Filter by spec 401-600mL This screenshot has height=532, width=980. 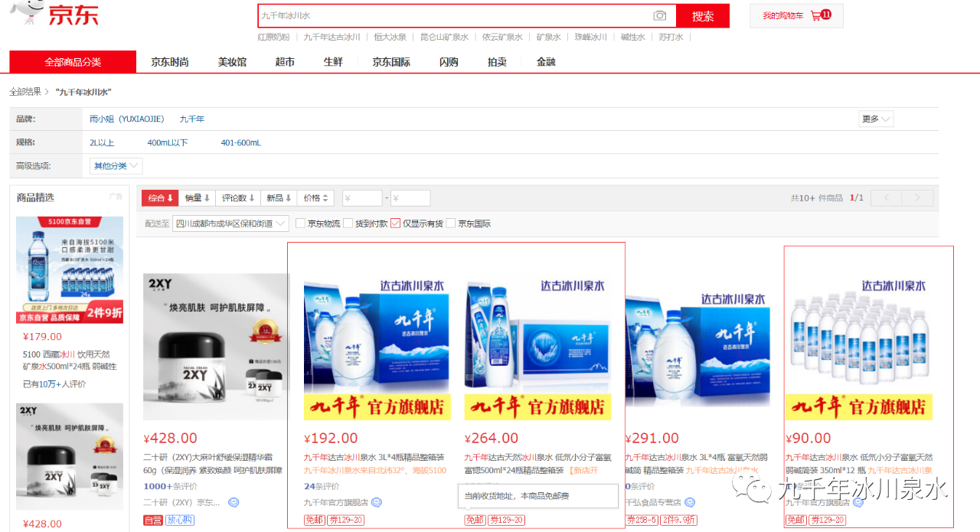click(240, 142)
